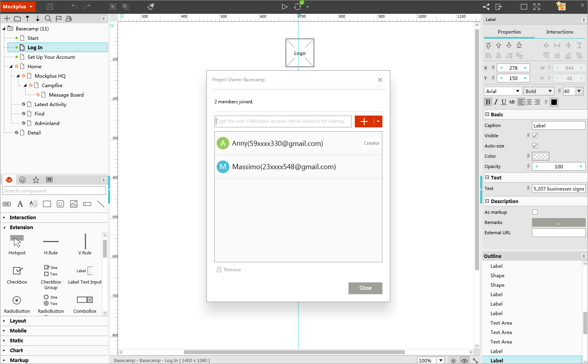
Task: Switch to the Properties tab
Action: pyautogui.click(x=509, y=32)
